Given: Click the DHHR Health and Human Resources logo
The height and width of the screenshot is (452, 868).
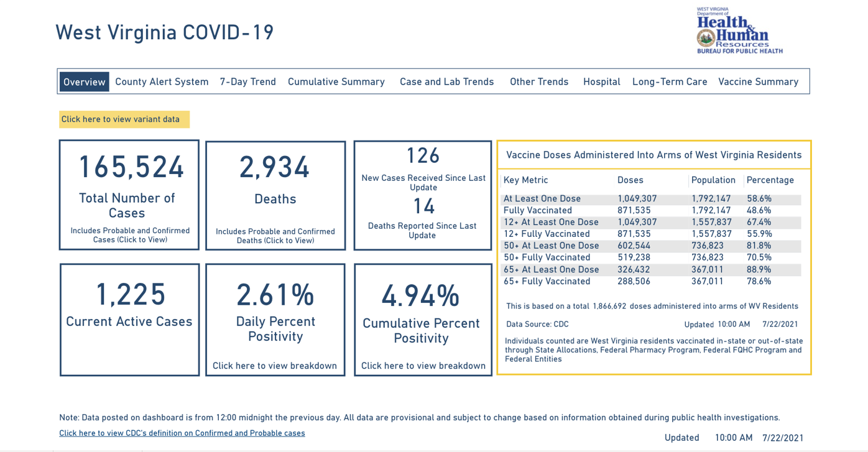Looking at the screenshot, I should click(x=739, y=30).
